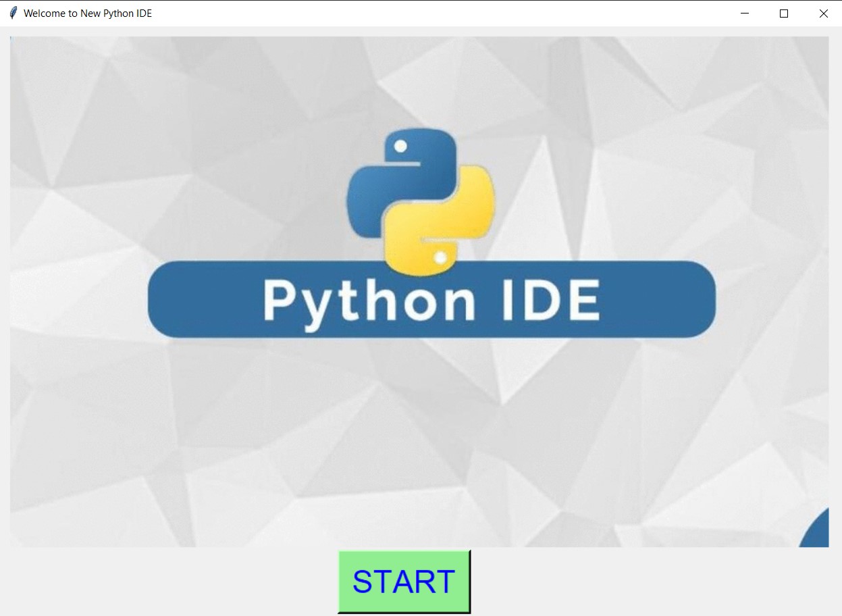Click the Python IDE banner image

coord(419,292)
